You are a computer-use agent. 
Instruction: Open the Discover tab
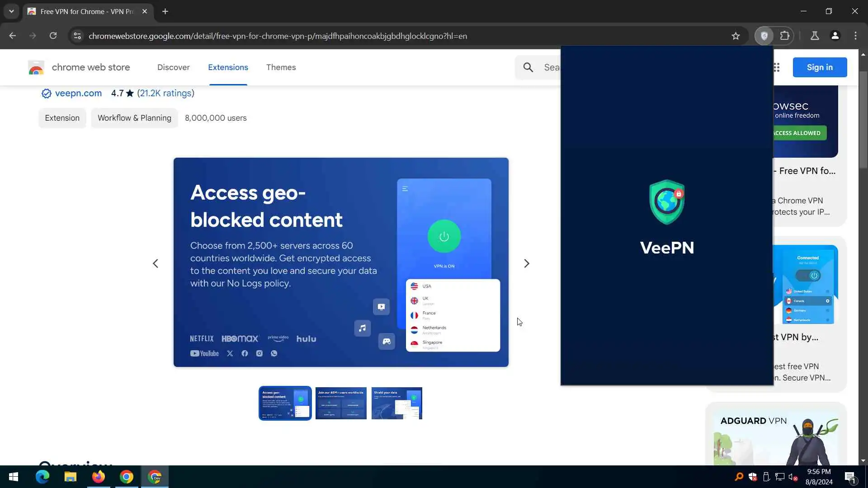point(173,67)
